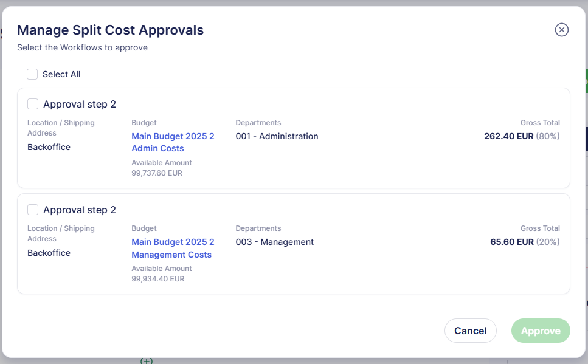Check Approval step 2 for Administration department
This screenshot has width=588, height=364.
[x=33, y=104]
